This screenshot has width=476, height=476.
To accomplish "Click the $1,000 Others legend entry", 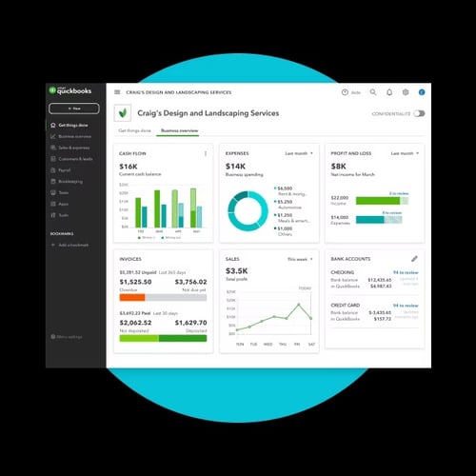I will coord(284,231).
